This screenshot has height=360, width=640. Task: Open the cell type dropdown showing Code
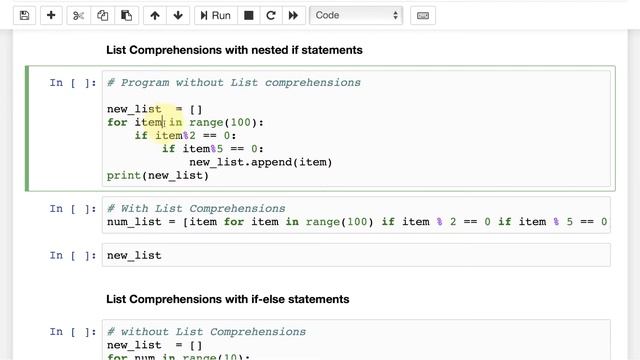tap(356, 16)
